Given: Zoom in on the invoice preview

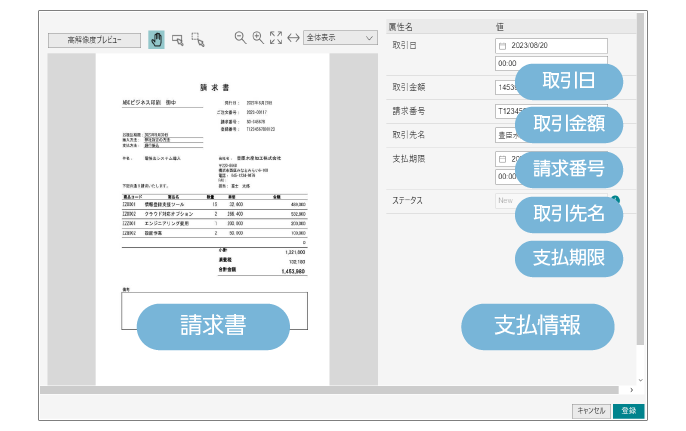Looking at the screenshot, I should click(x=258, y=38).
